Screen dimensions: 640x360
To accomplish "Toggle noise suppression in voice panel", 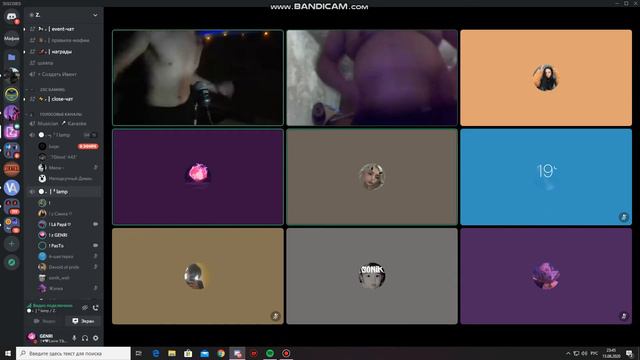I will click(85, 308).
